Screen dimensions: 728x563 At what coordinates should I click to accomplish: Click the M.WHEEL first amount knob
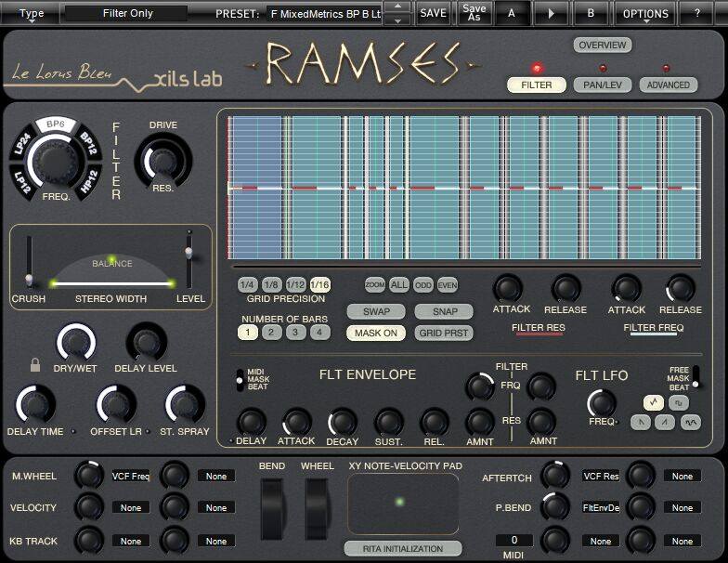coord(89,475)
